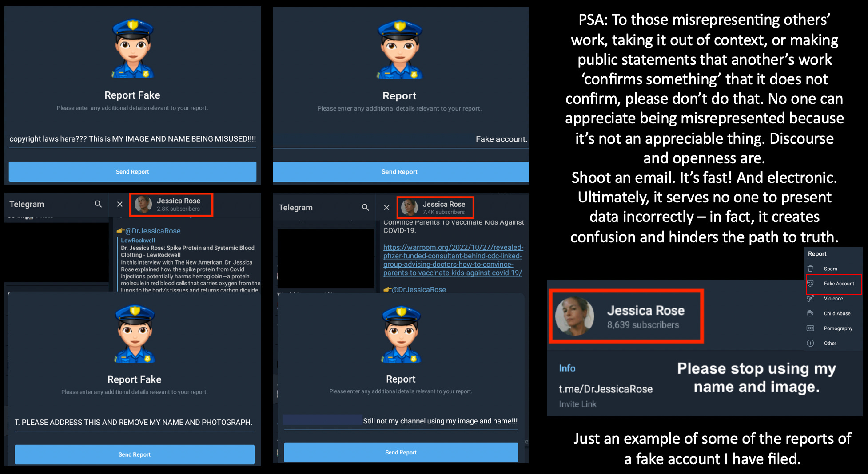Click Violence icon in Report menu
Screen dimensions: 868x474
click(x=810, y=298)
